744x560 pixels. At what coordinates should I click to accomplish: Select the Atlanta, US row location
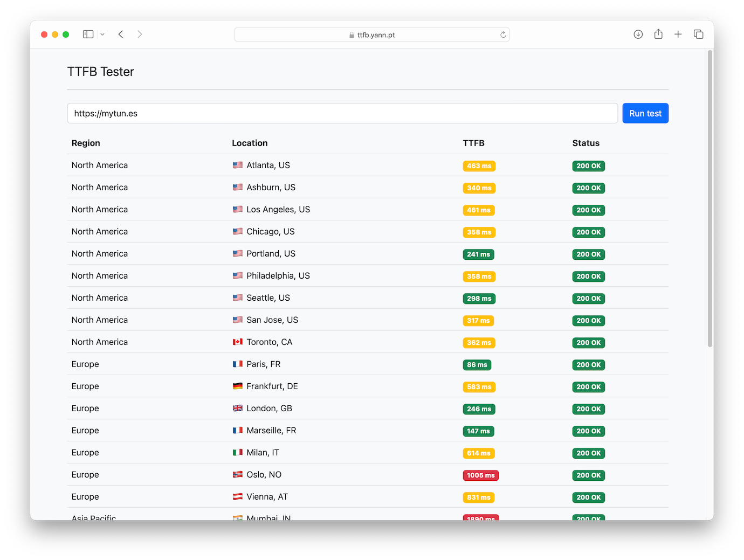[x=268, y=165]
